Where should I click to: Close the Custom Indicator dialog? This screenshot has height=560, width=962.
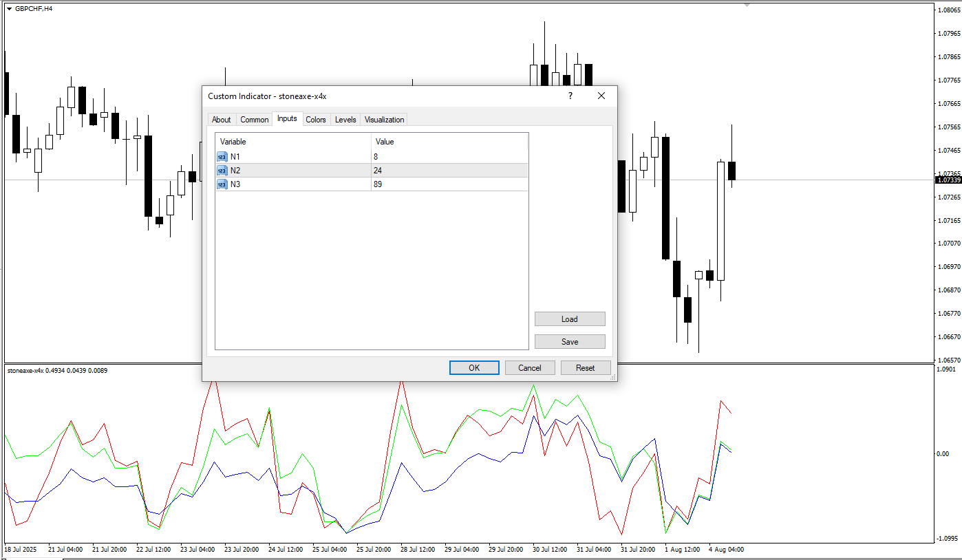click(601, 96)
